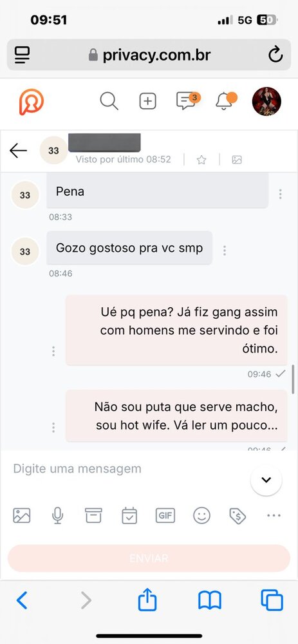This screenshot has height=644, width=298.
Task: Open options dots beside "Pena" message
Action: coord(281,194)
